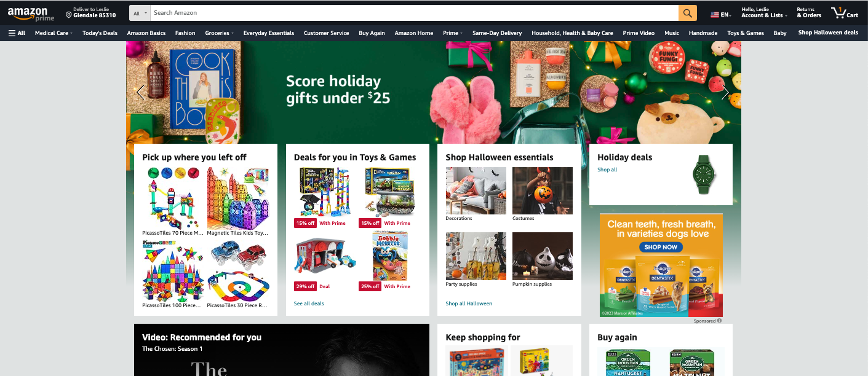Open the Halloween Costumes thumbnail
Image resolution: width=868 pixels, height=376 pixels.
point(543,190)
